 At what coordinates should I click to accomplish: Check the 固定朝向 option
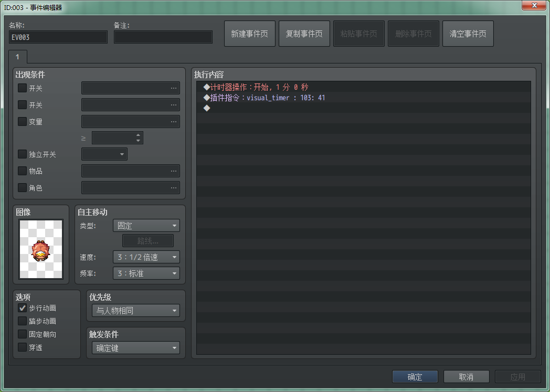click(22, 334)
